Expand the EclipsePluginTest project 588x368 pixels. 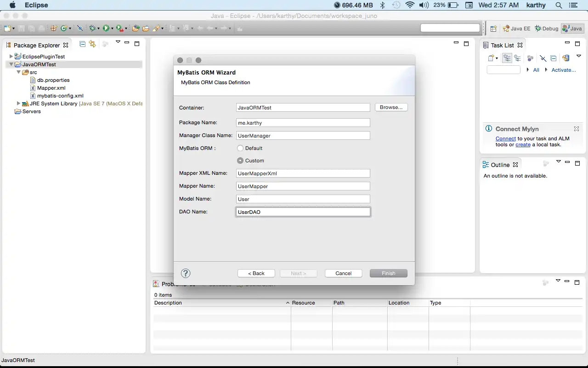pyautogui.click(x=11, y=57)
